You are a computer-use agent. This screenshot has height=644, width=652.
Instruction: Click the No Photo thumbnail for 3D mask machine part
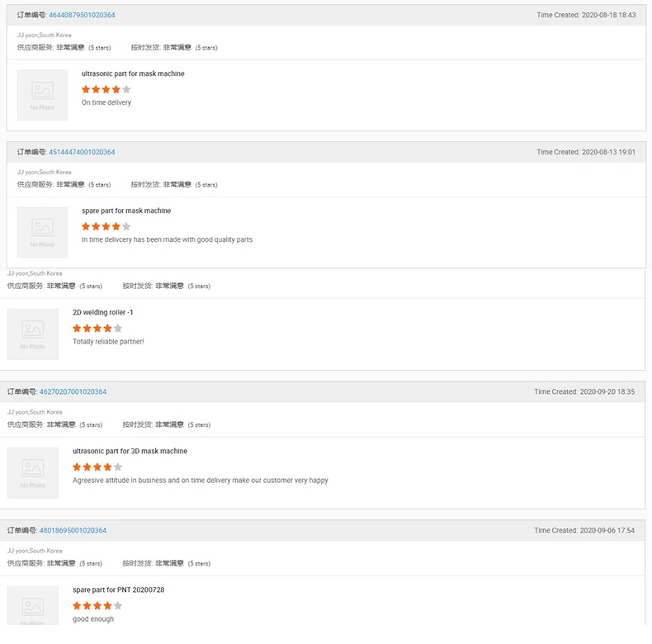coord(33,472)
